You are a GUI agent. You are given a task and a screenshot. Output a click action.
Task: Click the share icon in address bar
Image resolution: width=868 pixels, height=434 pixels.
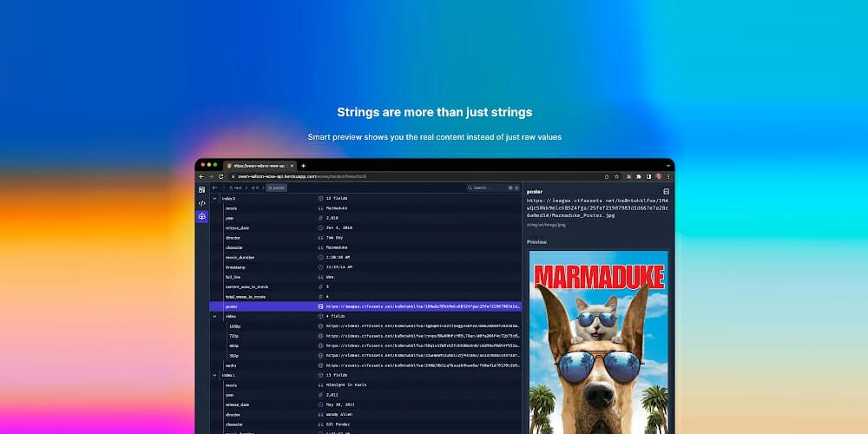[x=607, y=176]
